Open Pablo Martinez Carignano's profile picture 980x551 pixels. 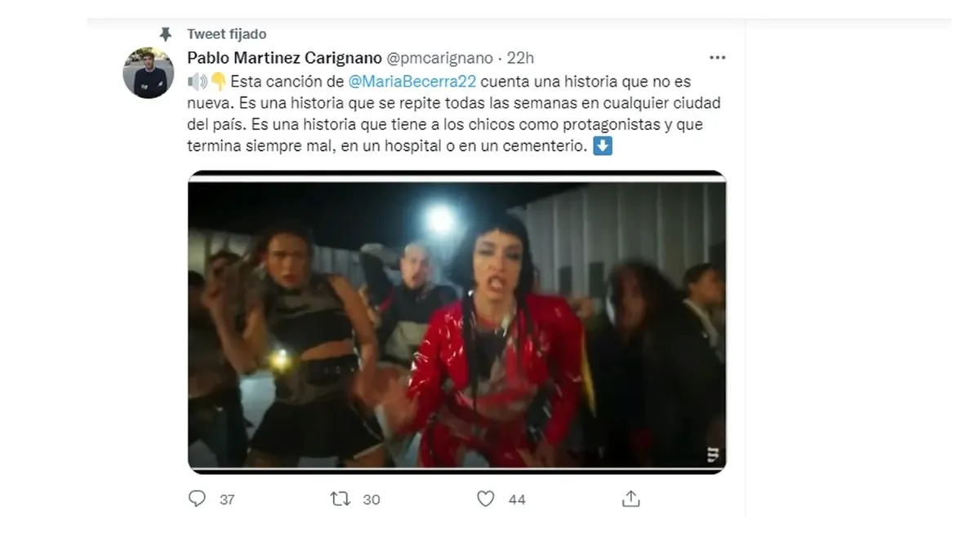[148, 73]
